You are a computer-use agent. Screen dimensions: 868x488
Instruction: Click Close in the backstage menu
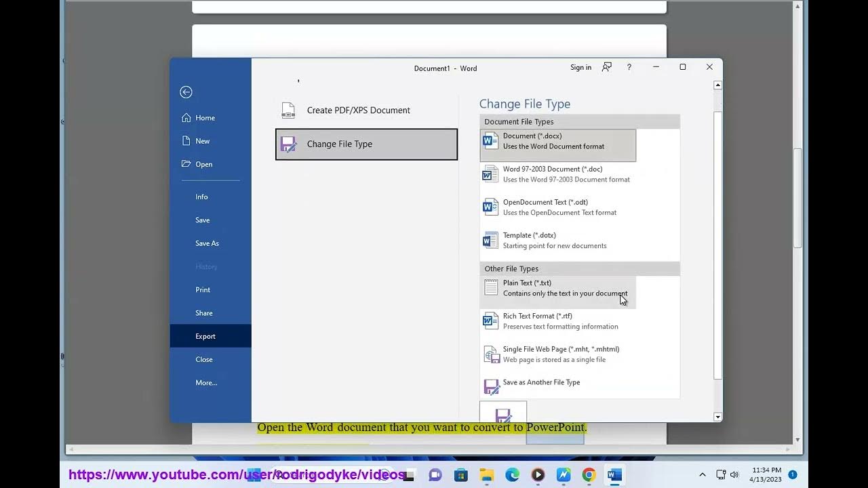[210, 359]
